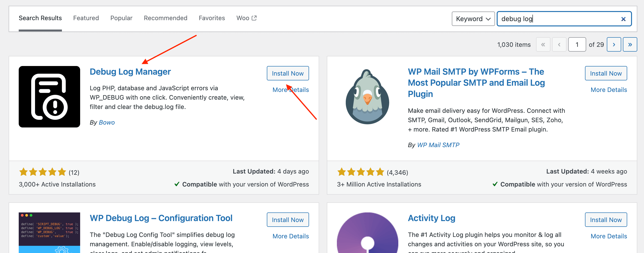This screenshot has width=644, height=253.
Task: Open the WP Mail SMTP by WPForms title link
Action: [x=476, y=83]
